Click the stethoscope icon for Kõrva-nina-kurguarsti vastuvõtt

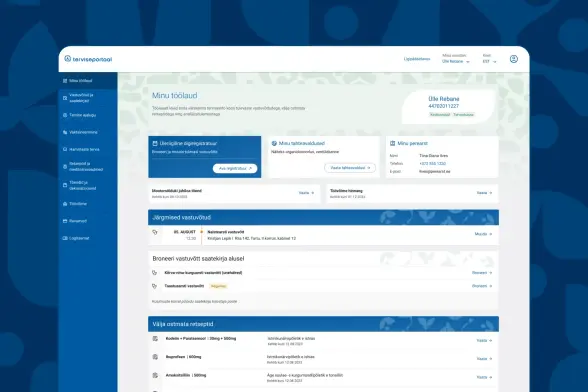[x=154, y=273]
